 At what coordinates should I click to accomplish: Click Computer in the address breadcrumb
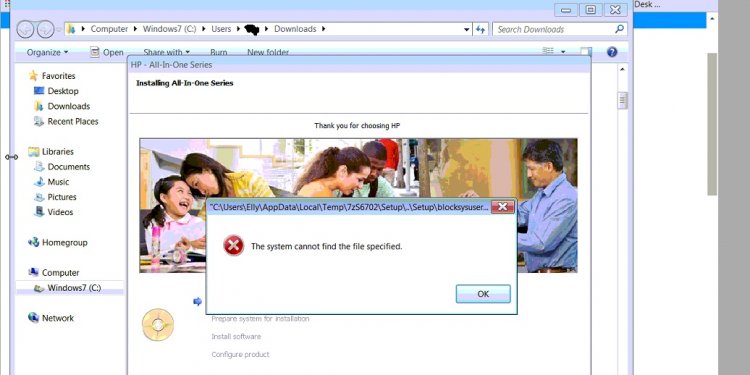[109, 29]
